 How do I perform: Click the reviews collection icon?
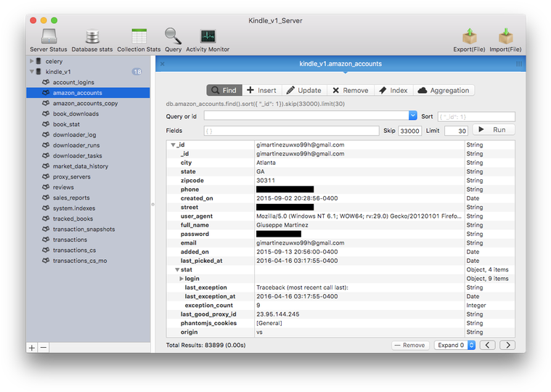46,187
